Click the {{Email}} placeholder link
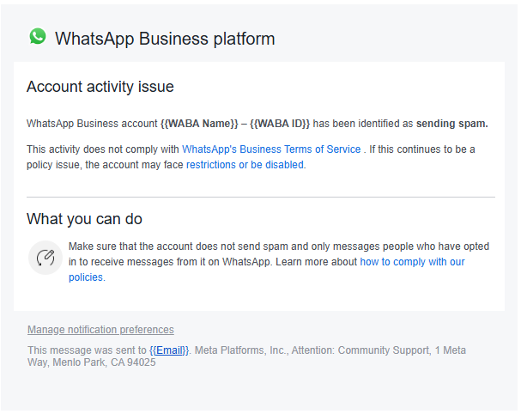Image resolution: width=521 pixels, height=420 pixels. coord(169,350)
